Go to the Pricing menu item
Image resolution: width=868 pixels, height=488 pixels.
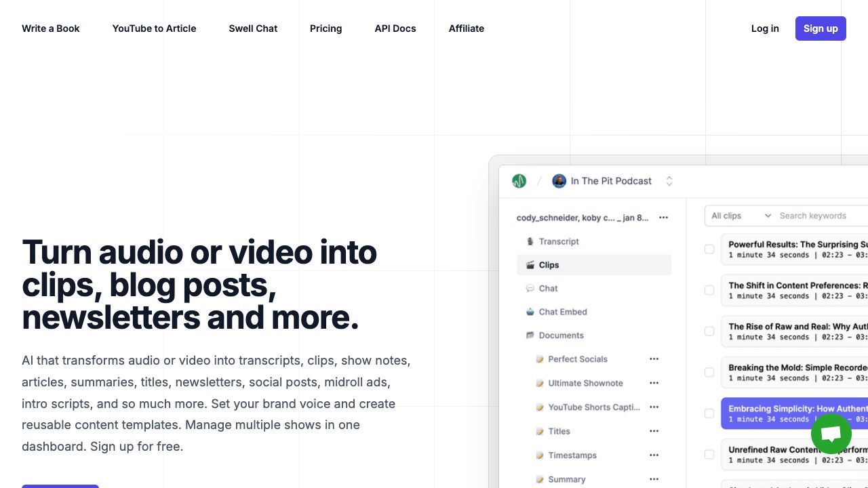325,28
